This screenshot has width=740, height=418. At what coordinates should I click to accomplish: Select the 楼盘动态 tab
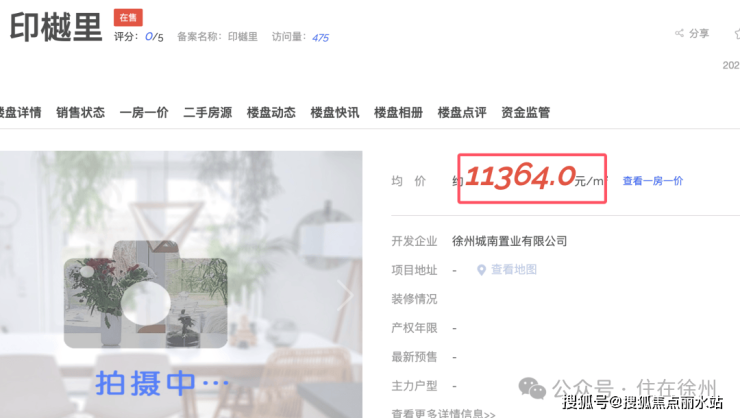click(x=271, y=112)
